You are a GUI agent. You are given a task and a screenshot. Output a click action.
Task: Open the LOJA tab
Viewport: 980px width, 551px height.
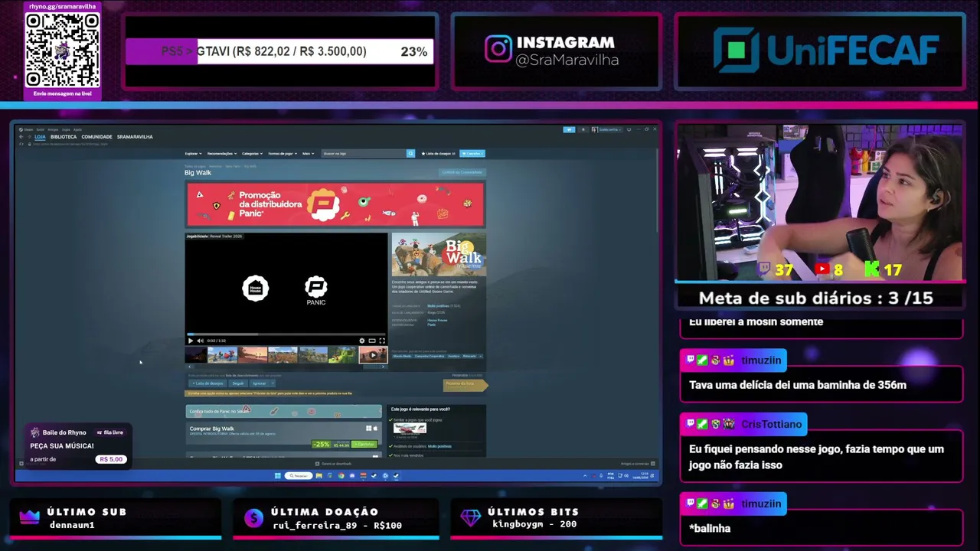click(40, 137)
